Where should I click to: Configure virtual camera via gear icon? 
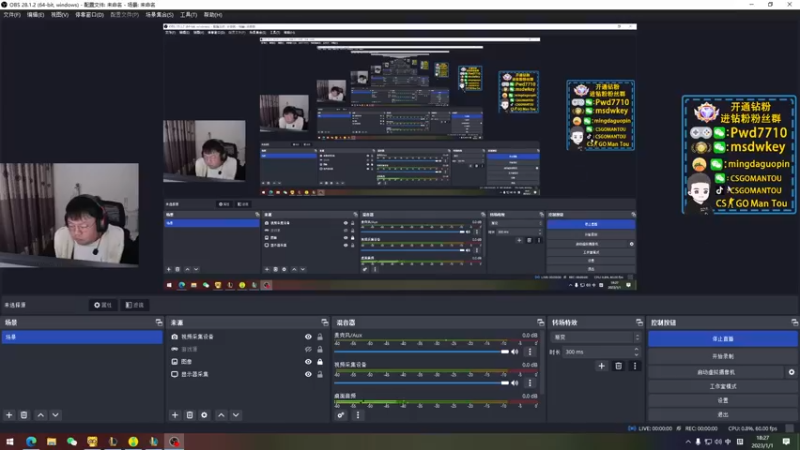point(791,372)
